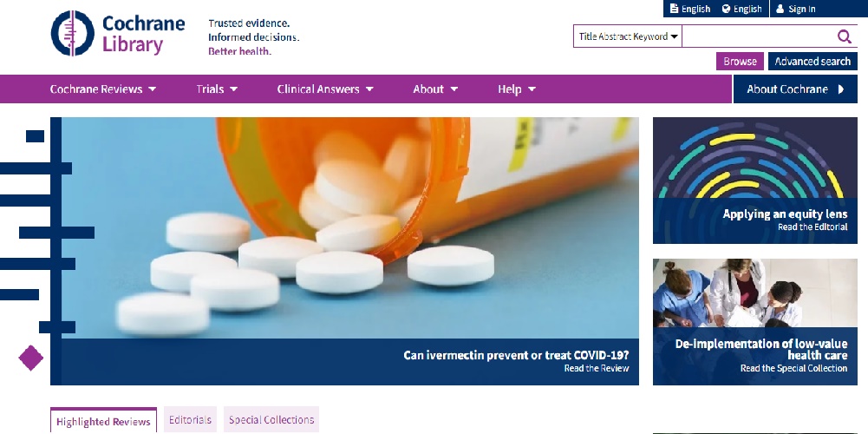Open the Applying an equity lens editorial thumbnail

(755, 181)
